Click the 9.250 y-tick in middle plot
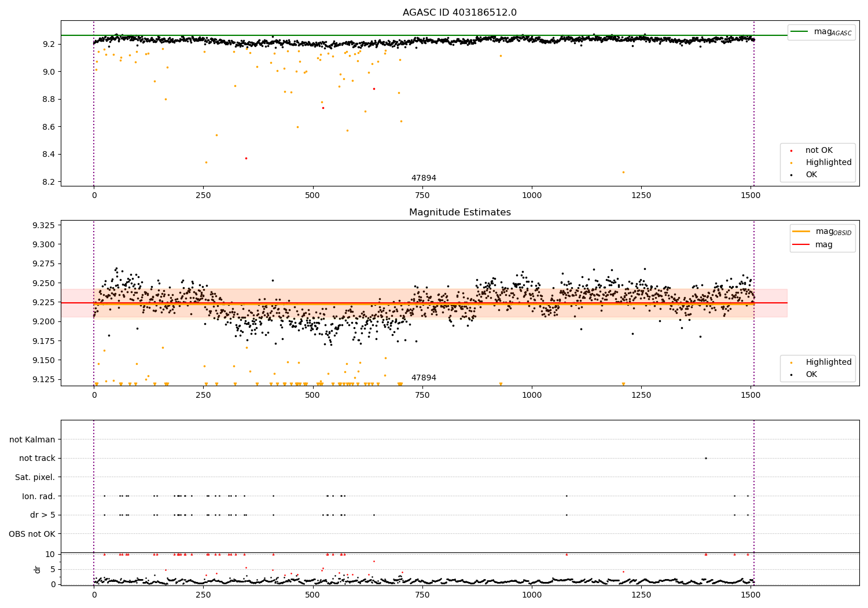Screen dimensions: 868x608 (43, 283)
